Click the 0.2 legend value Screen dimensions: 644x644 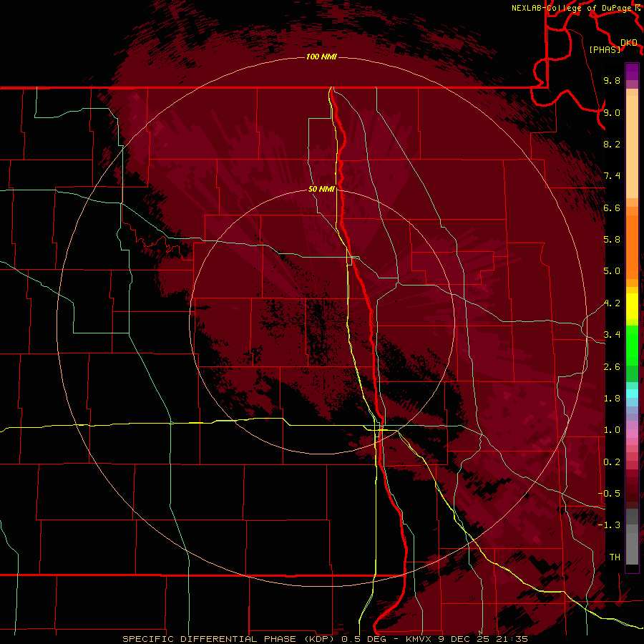click(x=612, y=462)
